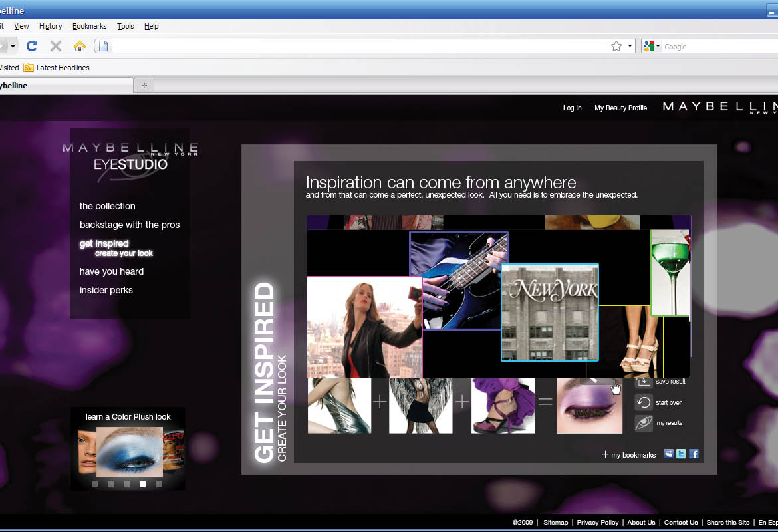Share via the Facebook icon
The image size is (778, 532).
694,454
